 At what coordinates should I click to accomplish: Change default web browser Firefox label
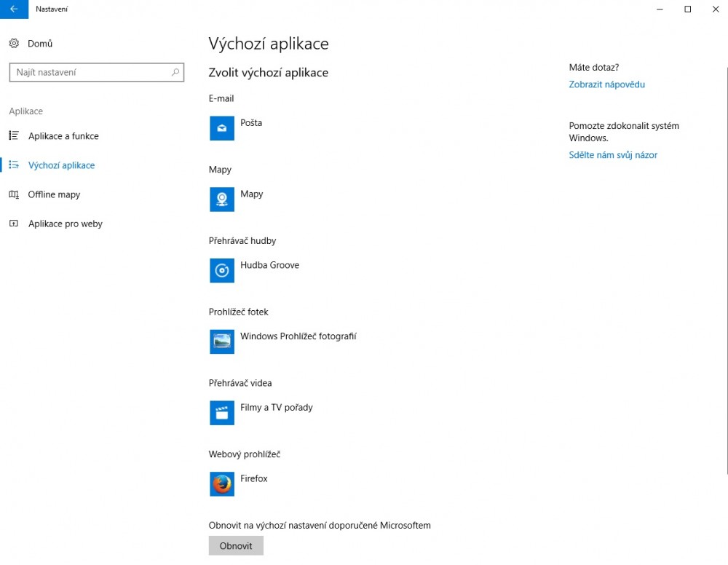pyautogui.click(x=254, y=479)
